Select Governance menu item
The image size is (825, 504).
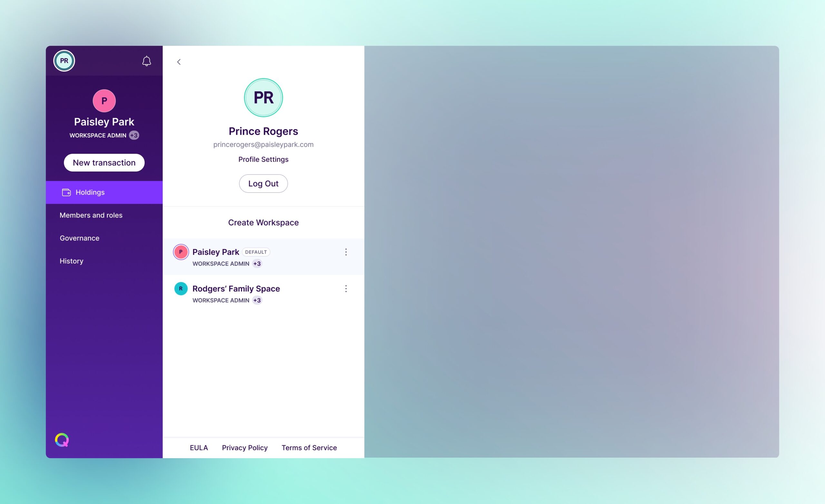tap(80, 237)
